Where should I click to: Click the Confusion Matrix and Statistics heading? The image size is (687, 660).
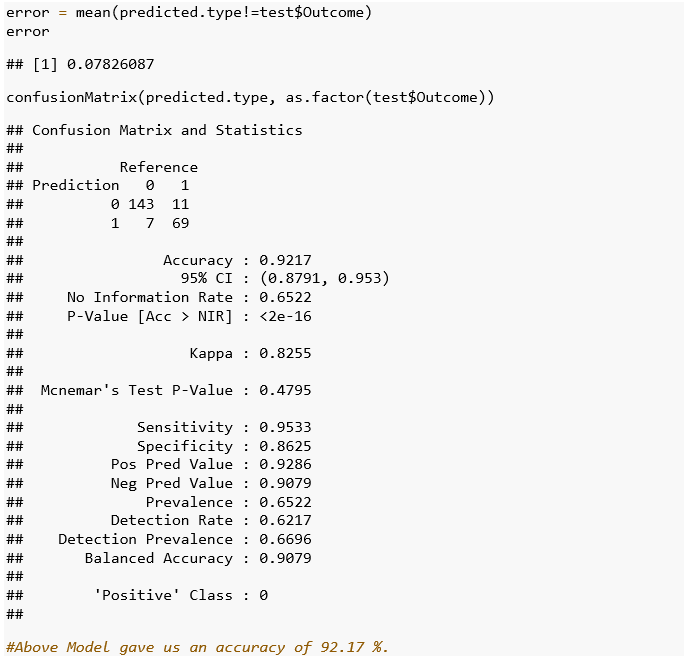[x=167, y=130]
